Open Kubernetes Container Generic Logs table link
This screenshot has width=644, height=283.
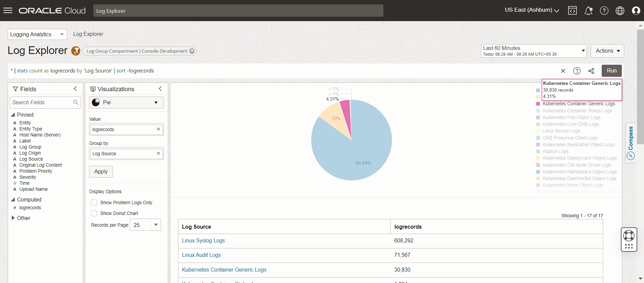[x=224, y=270]
